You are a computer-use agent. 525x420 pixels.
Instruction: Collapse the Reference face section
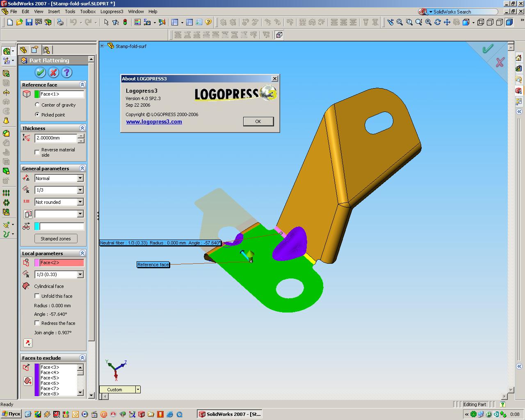[x=82, y=84]
